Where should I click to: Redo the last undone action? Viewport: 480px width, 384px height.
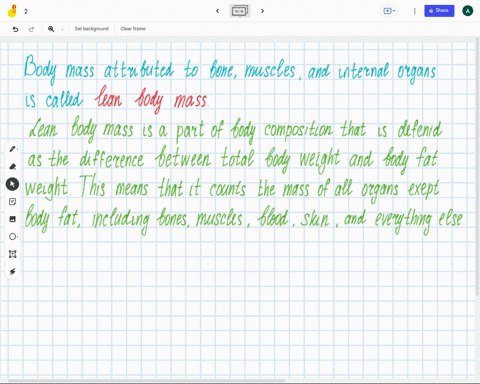click(31, 29)
